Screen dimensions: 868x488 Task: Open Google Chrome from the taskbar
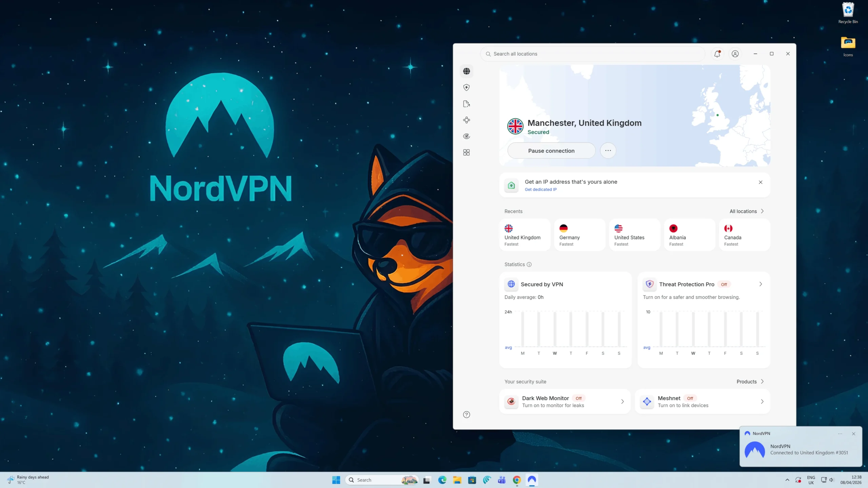[517, 480]
